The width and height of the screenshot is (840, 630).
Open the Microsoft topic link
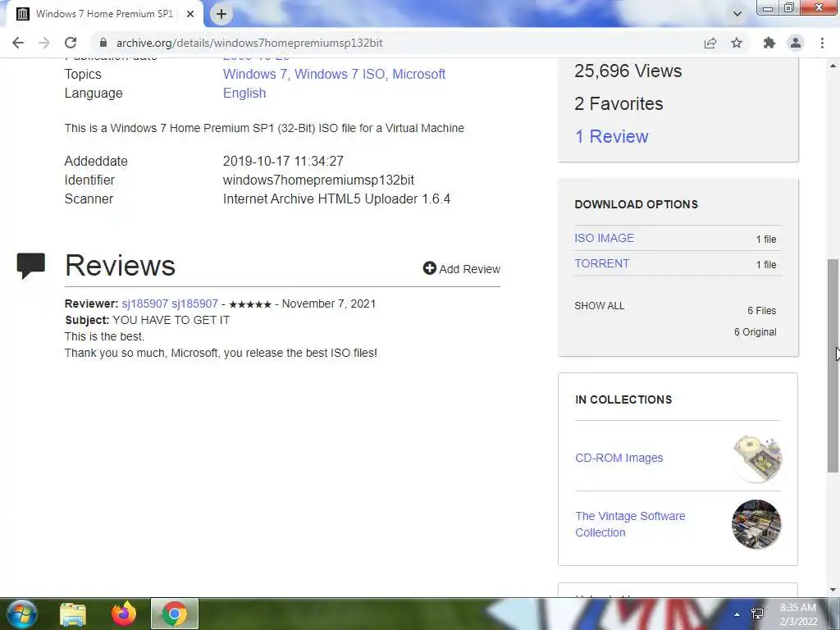(418, 74)
